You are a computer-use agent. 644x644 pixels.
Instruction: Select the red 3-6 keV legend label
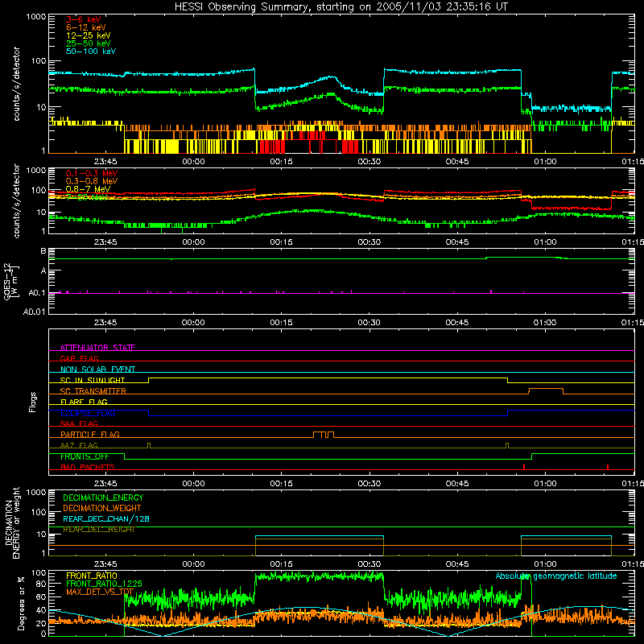point(84,19)
